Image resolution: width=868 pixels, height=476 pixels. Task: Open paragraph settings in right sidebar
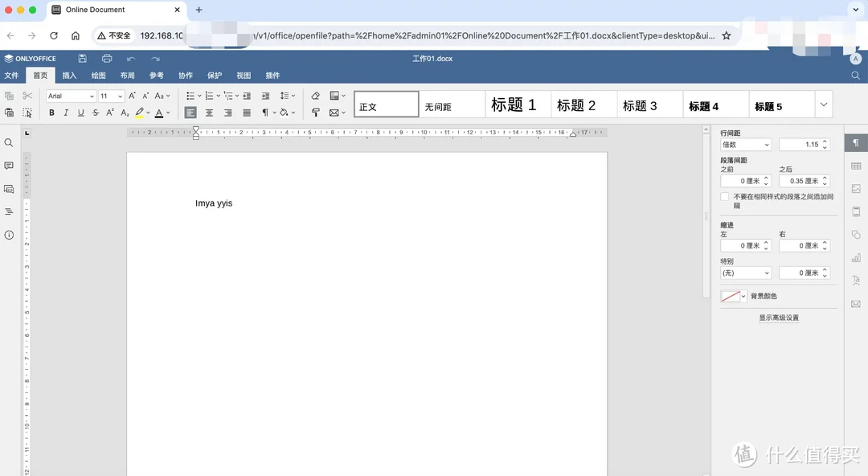(x=856, y=143)
